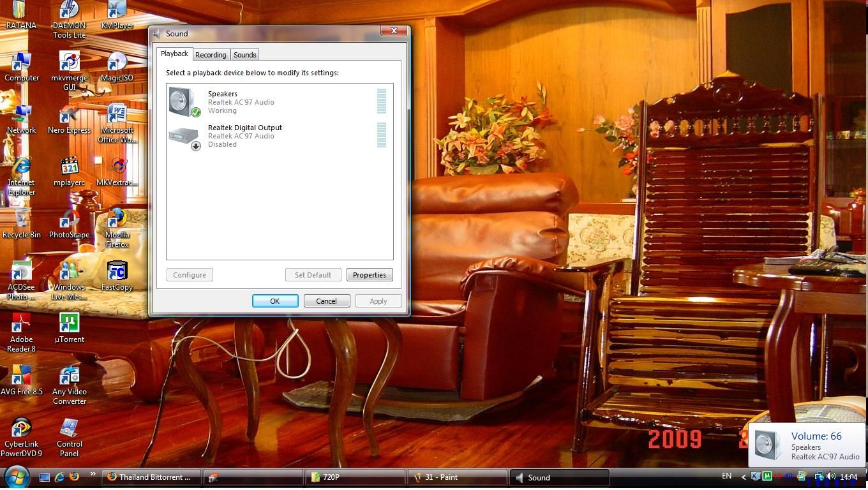Show hidden tray icons arrow
Image resolution: width=868 pixels, height=490 pixels.
click(744, 477)
